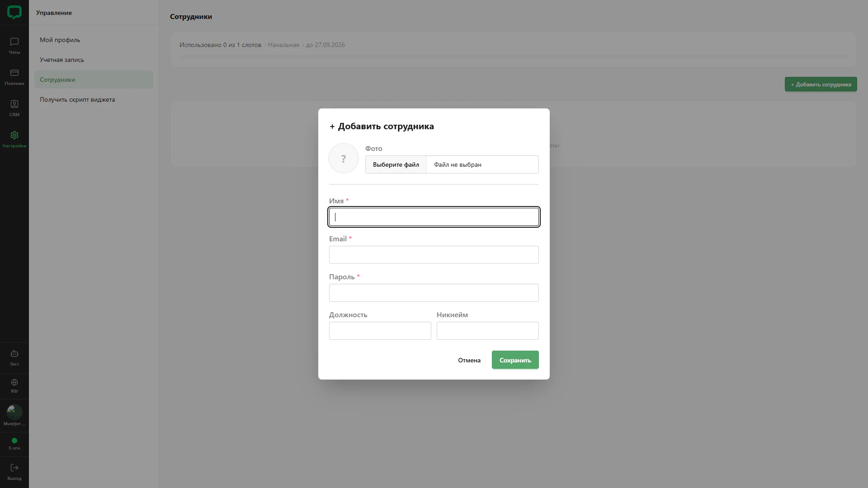Focus the Пароль input field

click(x=434, y=293)
